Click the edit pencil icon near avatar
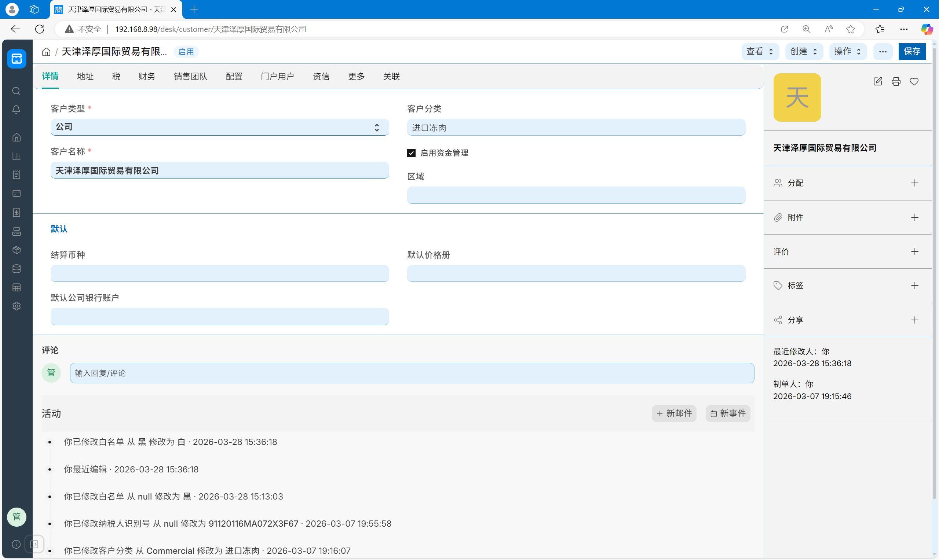This screenshot has height=560, width=939. tap(878, 81)
